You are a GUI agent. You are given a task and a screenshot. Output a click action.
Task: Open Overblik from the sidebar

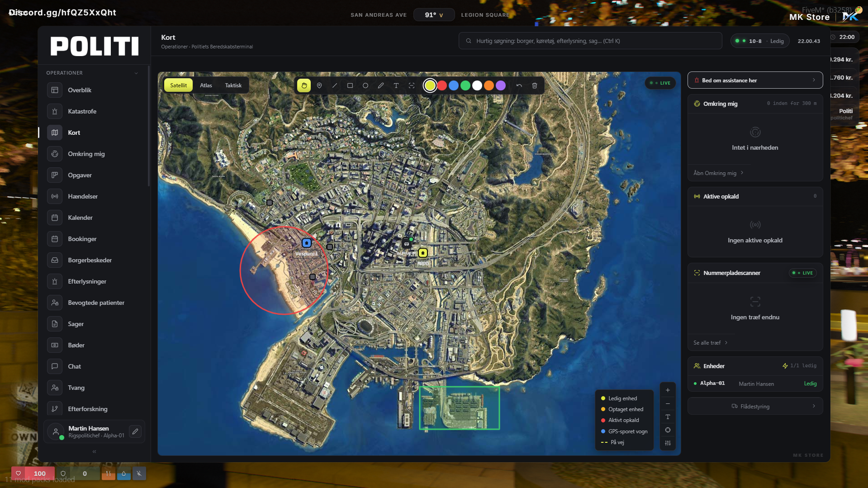(93, 90)
